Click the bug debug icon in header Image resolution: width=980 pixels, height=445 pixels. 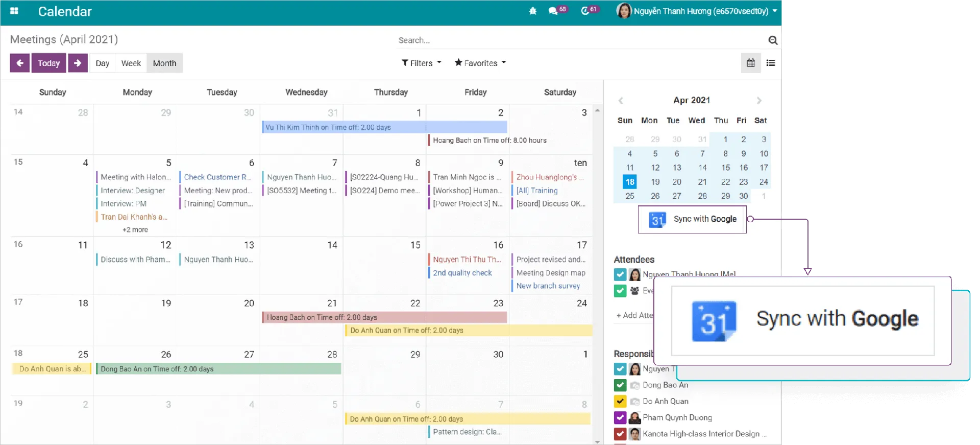[x=532, y=11]
